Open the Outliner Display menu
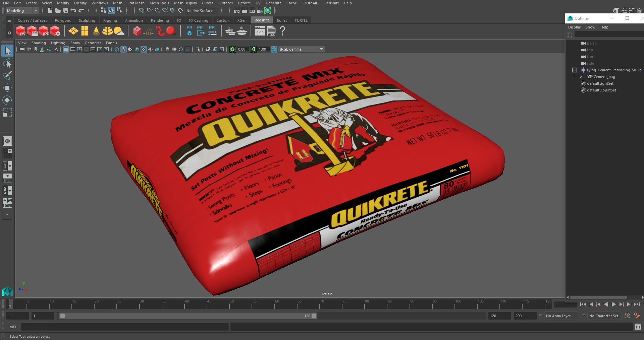644x340 pixels. [574, 27]
